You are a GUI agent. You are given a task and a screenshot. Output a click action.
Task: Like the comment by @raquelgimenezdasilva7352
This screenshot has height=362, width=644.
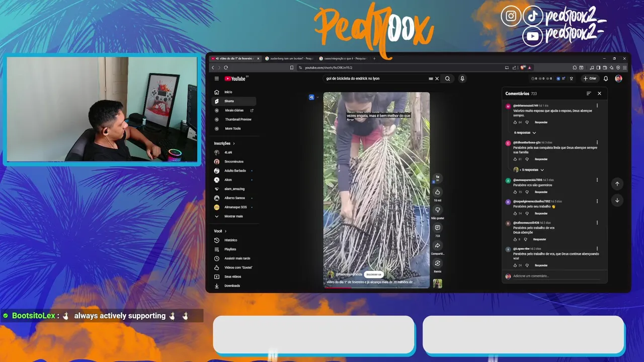tap(515, 213)
